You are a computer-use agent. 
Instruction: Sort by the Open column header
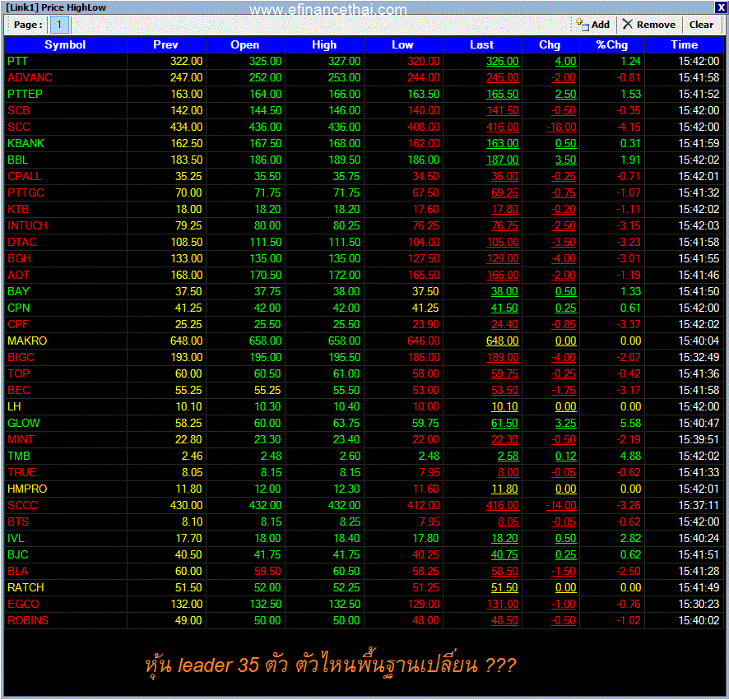pyautogui.click(x=245, y=44)
